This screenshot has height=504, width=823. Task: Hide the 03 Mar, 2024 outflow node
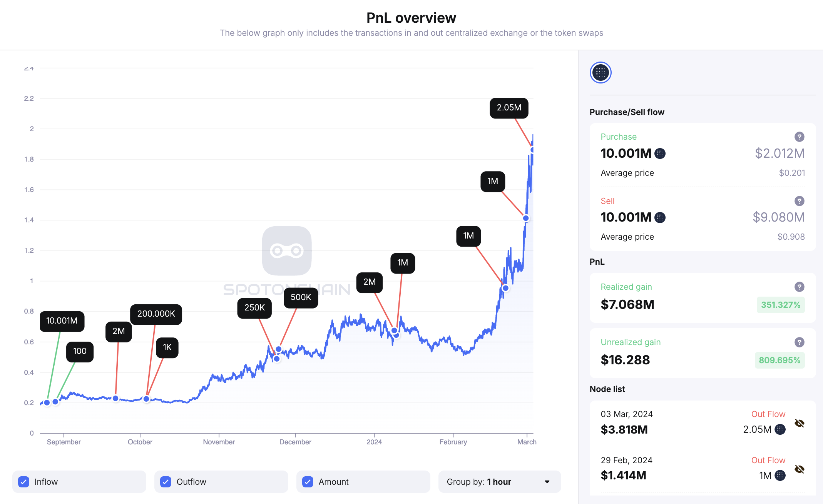[799, 423]
